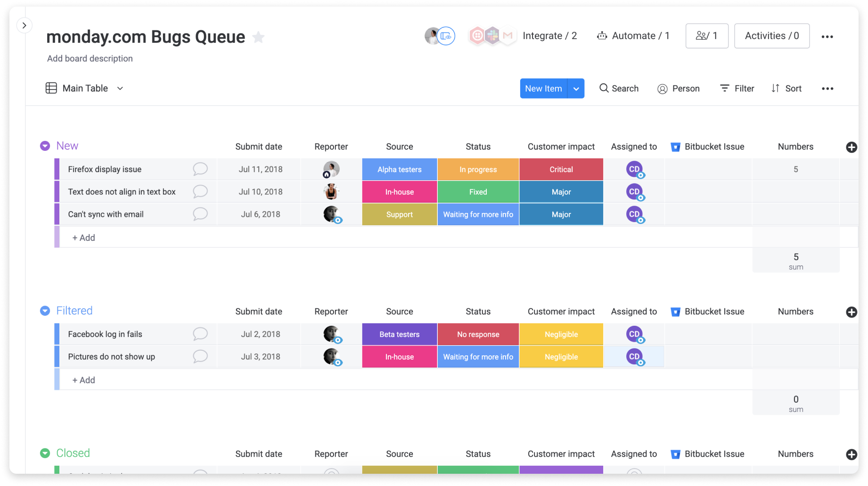Open Integrate / 2 panel
Screen dimensions: 868x486
coord(549,36)
